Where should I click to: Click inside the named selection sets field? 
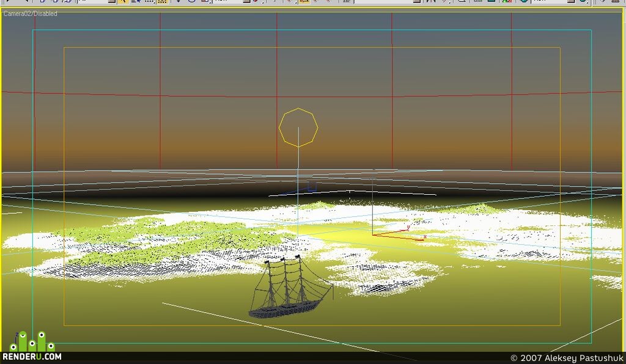click(383, 2)
